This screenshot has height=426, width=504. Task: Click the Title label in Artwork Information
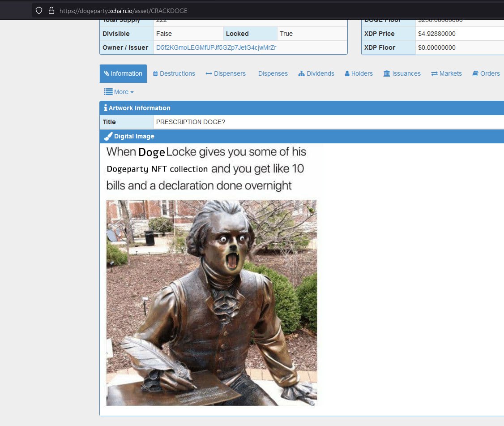coord(109,122)
